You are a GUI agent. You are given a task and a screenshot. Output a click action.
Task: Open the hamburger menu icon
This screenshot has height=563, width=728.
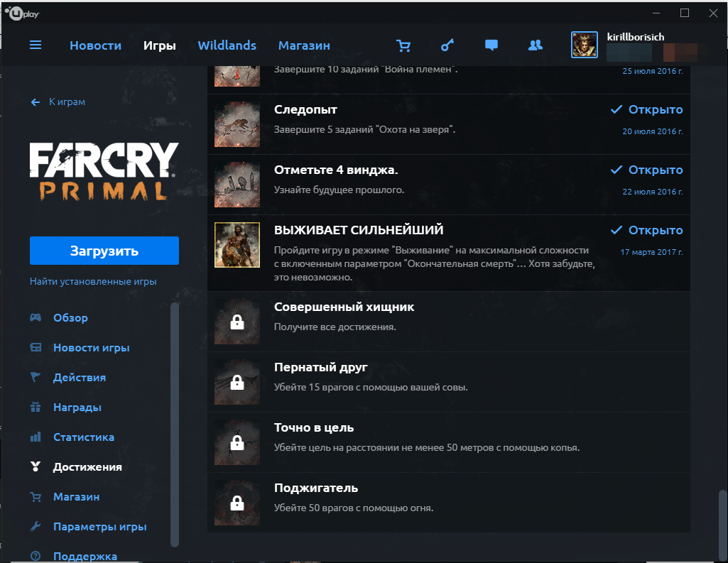point(36,45)
